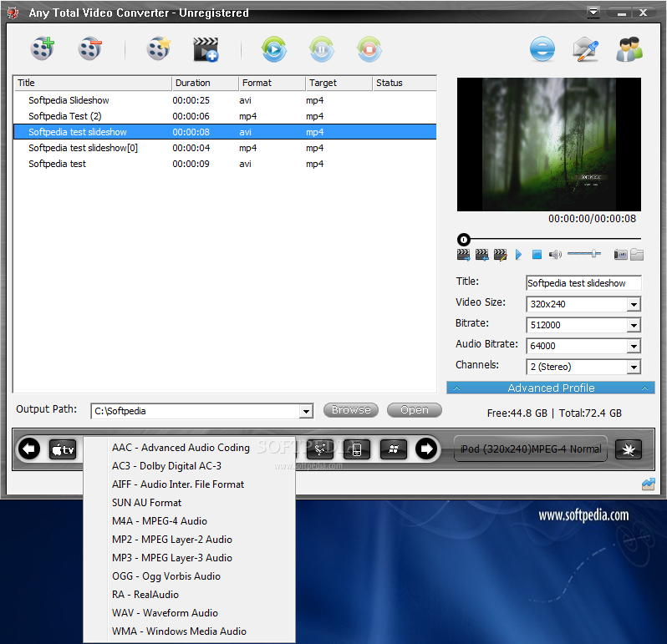Expand the Advanced Profile bar
Screen dimensions: 667x644
(x=551, y=388)
